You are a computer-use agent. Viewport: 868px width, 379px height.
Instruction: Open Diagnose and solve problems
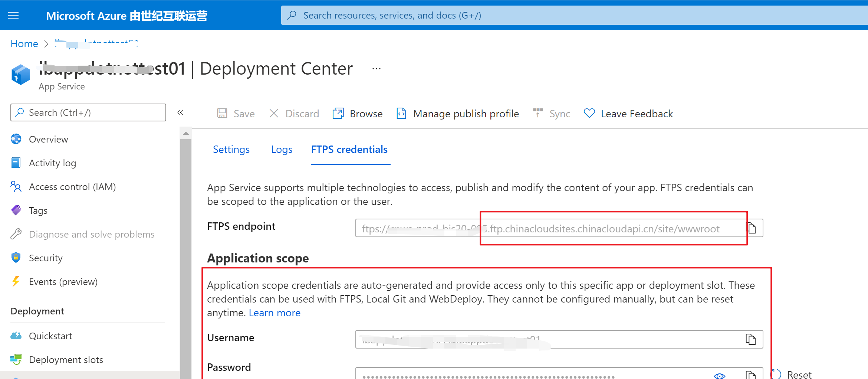pos(92,234)
